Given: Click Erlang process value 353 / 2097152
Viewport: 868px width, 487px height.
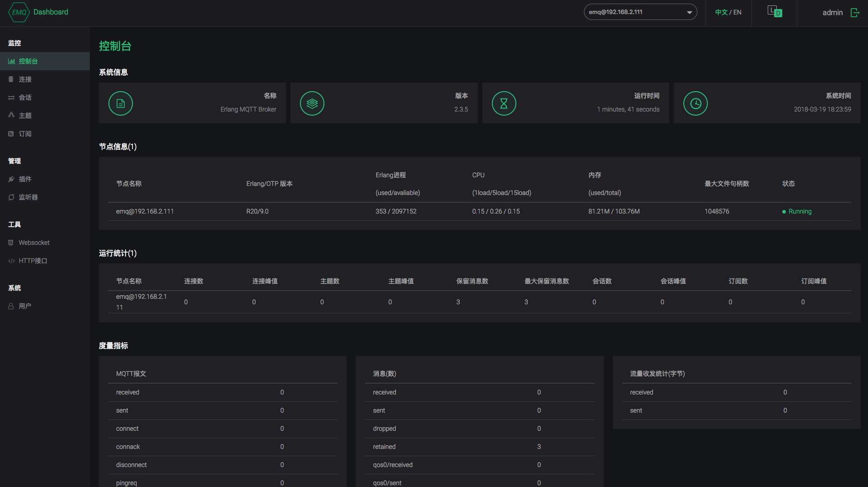Looking at the screenshot, I should click(396, 211).
